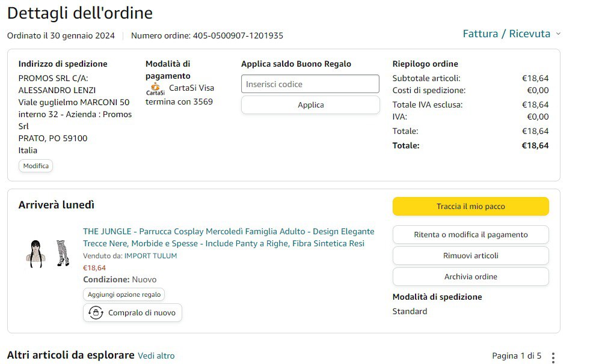Open the three-dot vertical menu
Screen dimensions: 605x364
pyautogui.click(x=553, y=356)
